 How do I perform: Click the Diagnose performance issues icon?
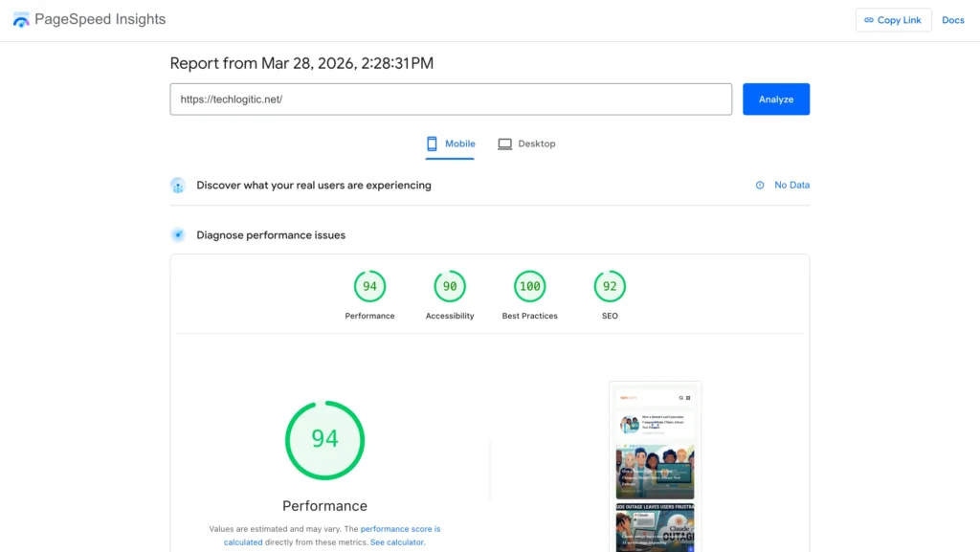tap(178, 234)
